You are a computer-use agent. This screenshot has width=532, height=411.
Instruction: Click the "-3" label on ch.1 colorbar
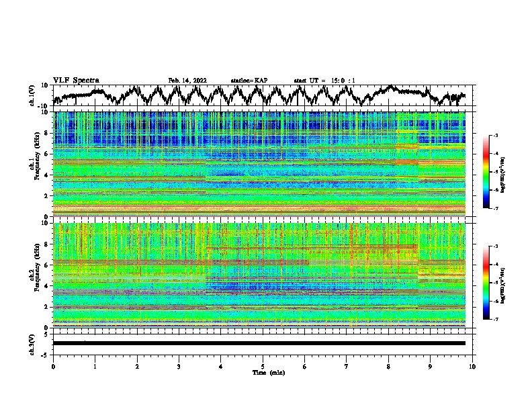pyautogui.click(x=495, y=136)
